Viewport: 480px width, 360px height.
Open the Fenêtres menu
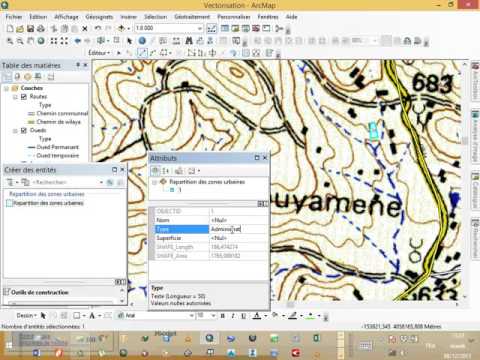point(268,17)
